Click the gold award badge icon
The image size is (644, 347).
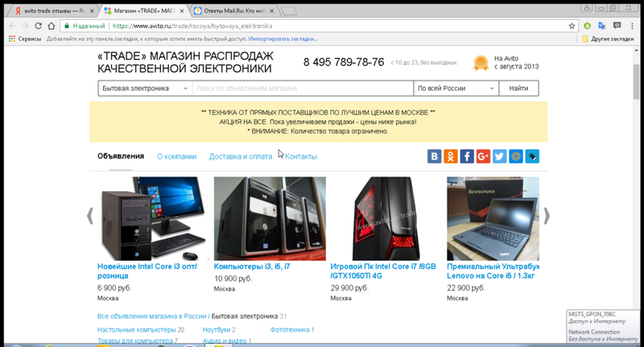point(481,63)
